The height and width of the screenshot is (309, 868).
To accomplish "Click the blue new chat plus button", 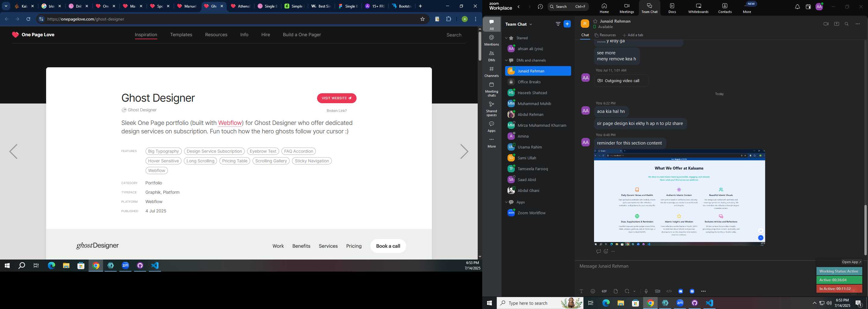I will 568,24.
